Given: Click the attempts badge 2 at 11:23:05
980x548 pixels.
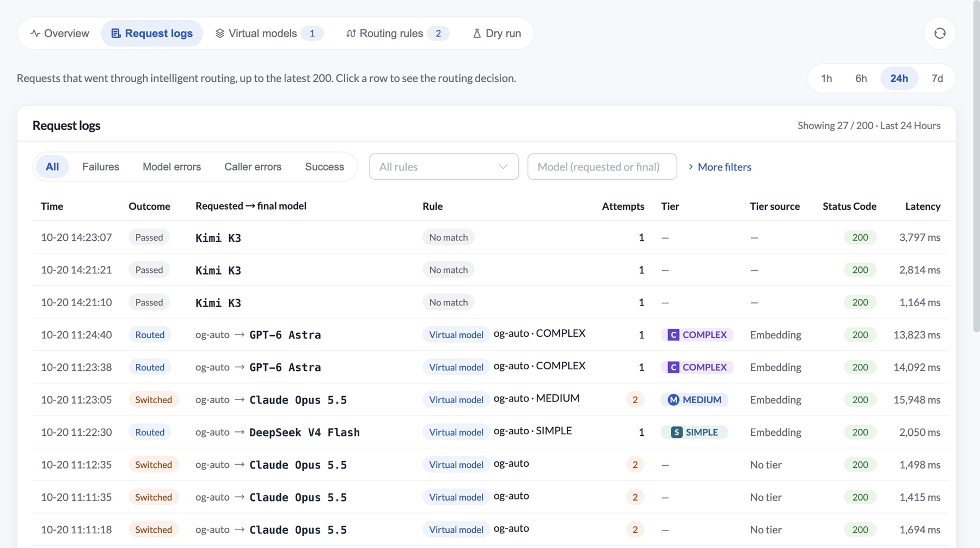Looking at the screenshot, I should 635,400.
